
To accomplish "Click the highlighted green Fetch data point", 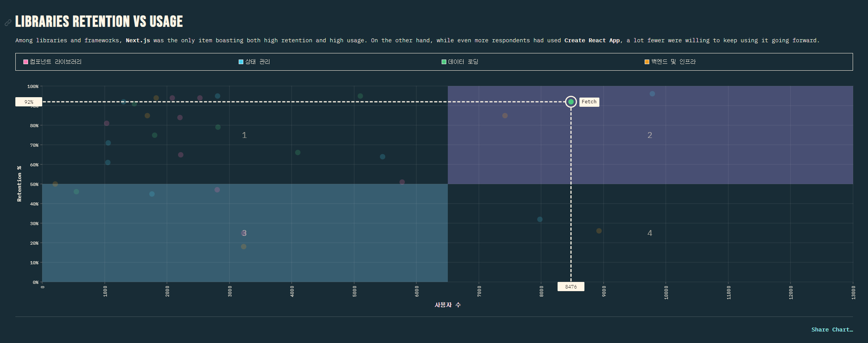I will coord(571,102).
